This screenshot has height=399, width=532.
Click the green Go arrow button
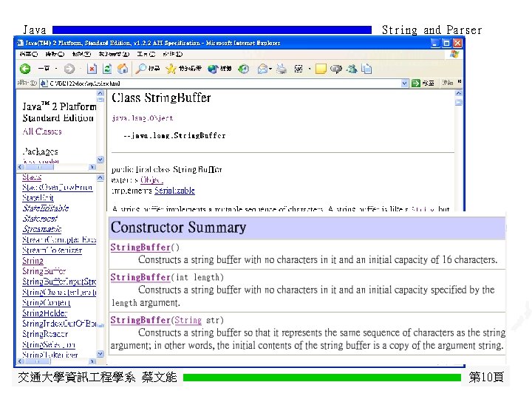(x=415, y=83)
